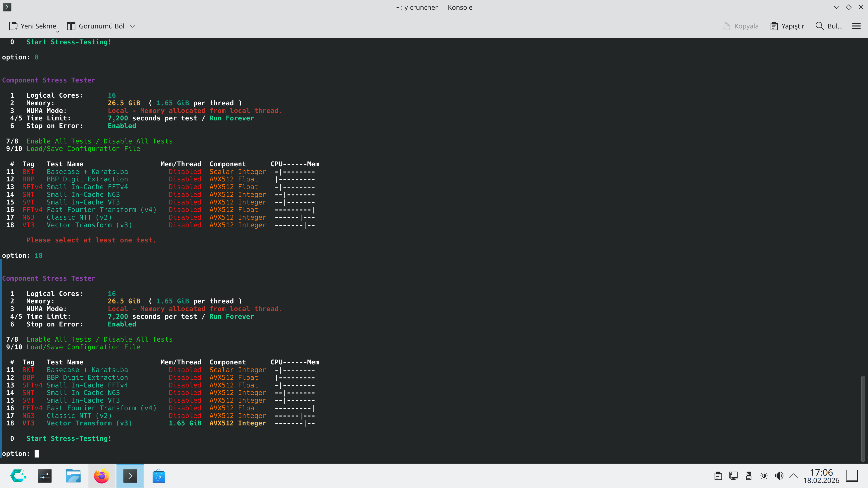Click the clock showing 17:06

click(821, 476)
